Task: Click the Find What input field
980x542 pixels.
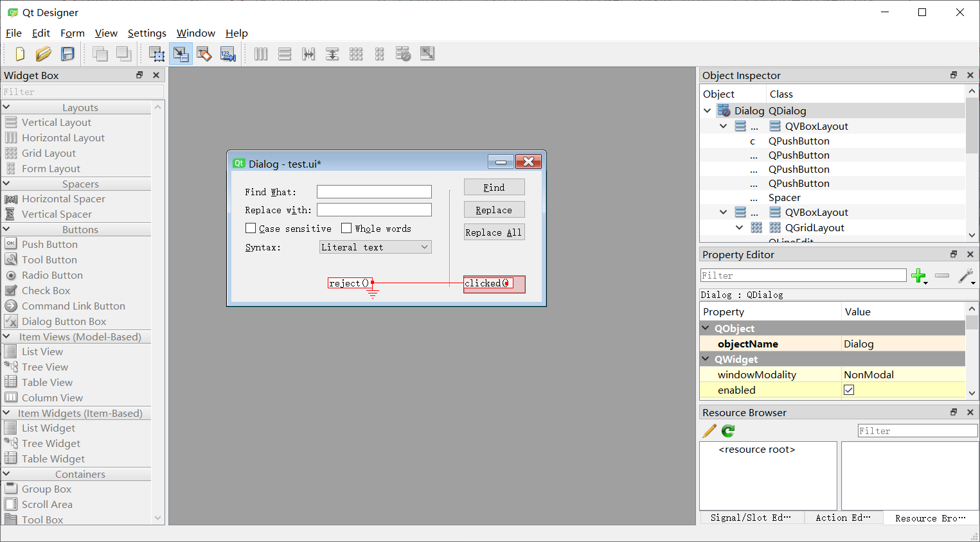Action: [374, 191]
